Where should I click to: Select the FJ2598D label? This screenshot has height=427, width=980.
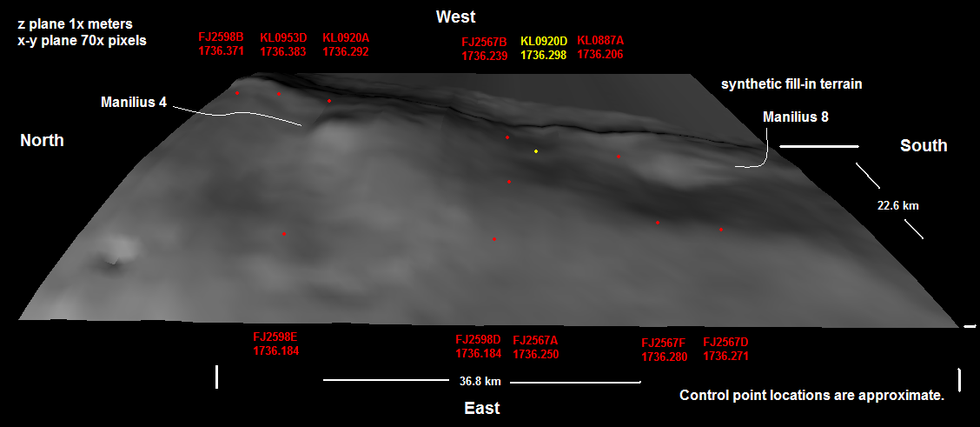coord(479,340)
